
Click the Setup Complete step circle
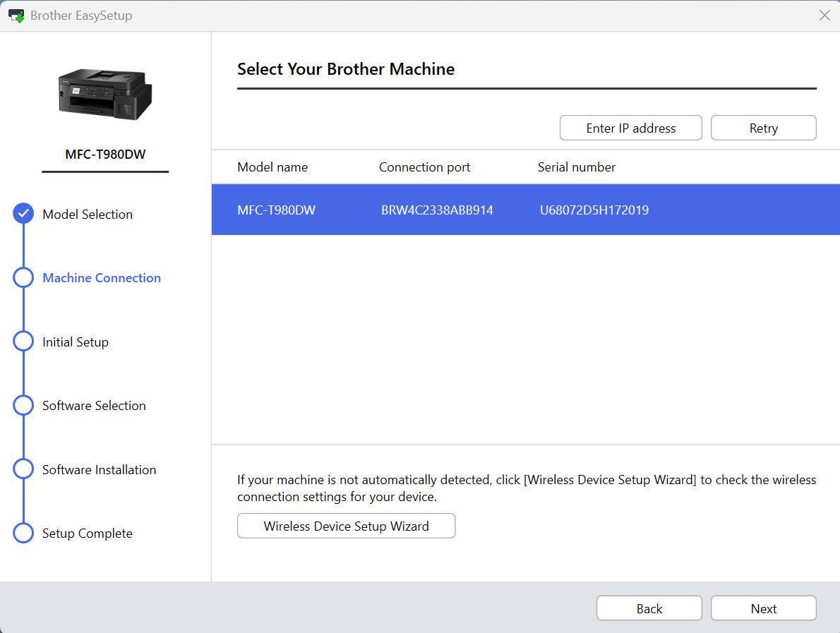tap(23, 533)
